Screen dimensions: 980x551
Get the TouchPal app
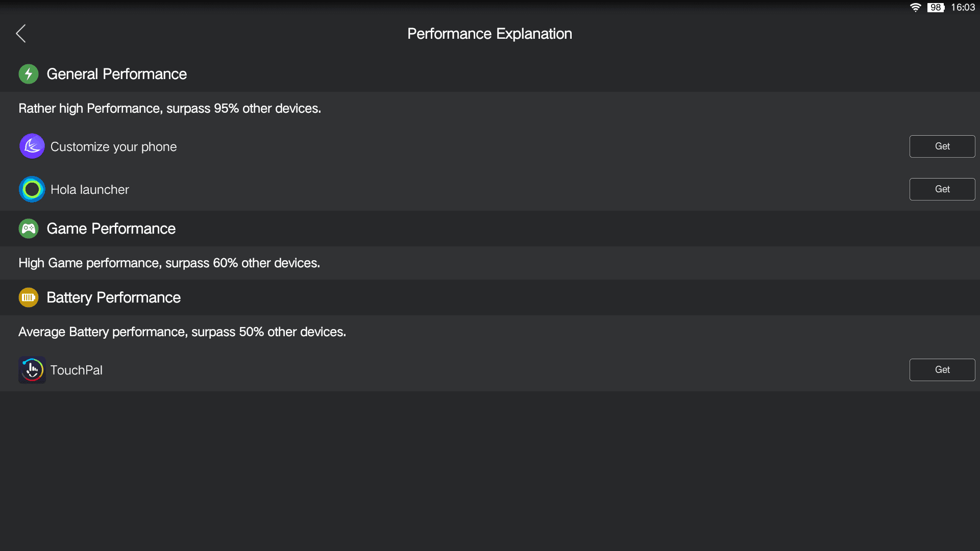[x=942, y=370]
